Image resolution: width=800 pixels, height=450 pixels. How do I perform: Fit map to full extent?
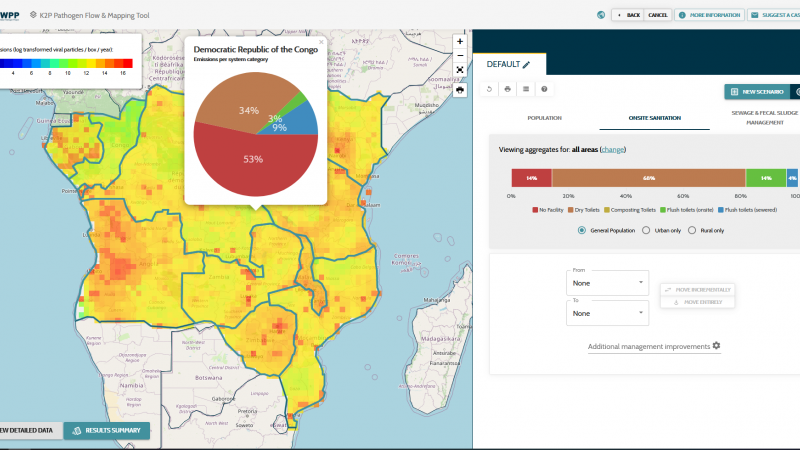coord(460,70)
